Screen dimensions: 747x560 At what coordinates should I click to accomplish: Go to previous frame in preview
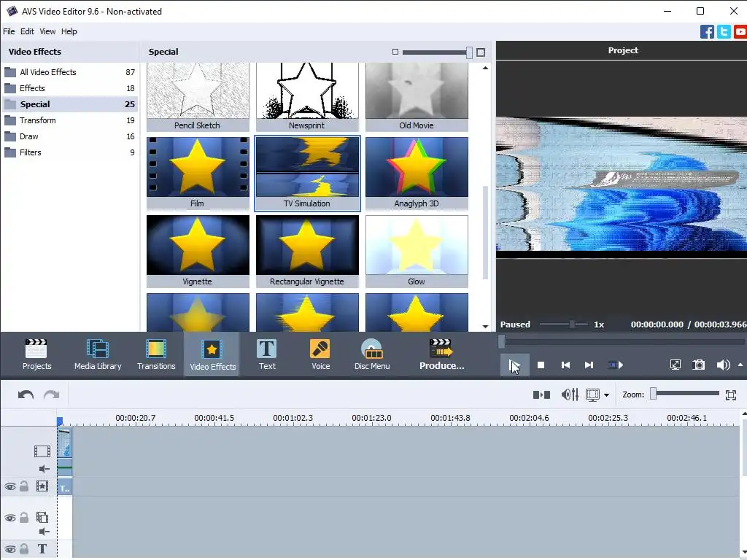click(x=565, y=365)
